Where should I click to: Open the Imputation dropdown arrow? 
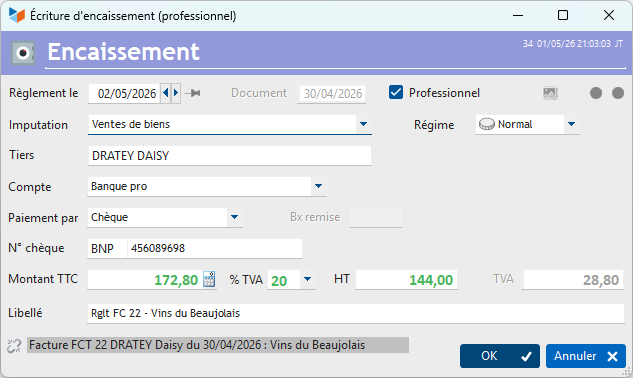pyautogui.click(x=363, y=124)
